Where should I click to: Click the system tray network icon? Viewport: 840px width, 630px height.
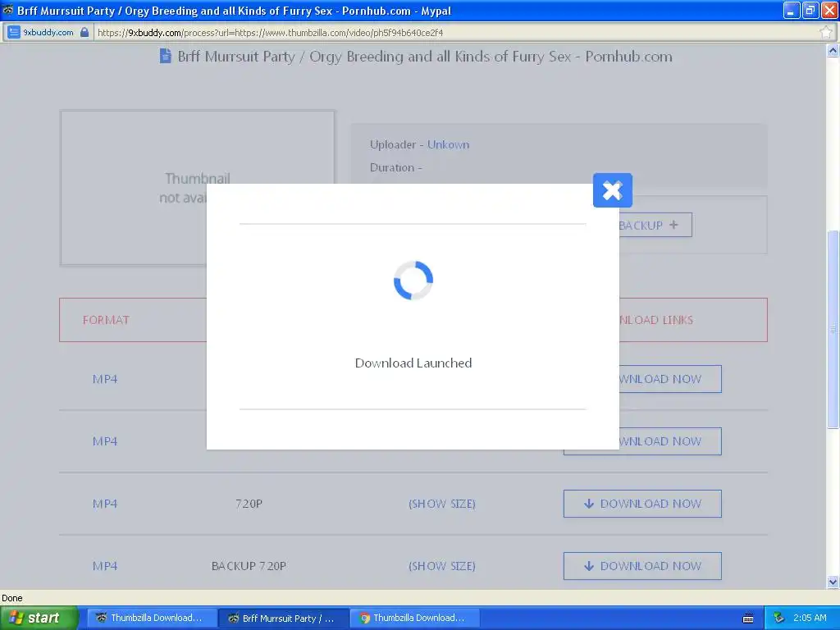coord(778,618)
